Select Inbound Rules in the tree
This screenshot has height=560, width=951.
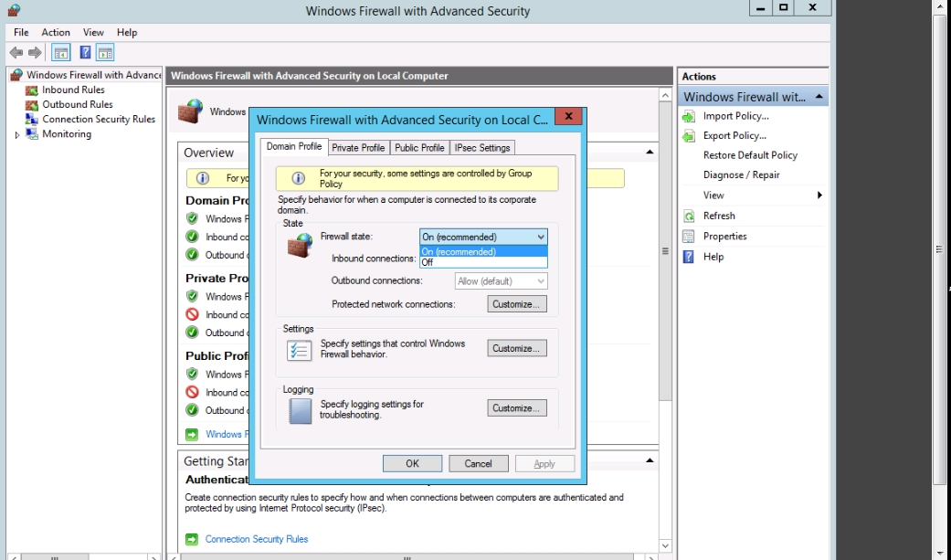pos(73,90)
